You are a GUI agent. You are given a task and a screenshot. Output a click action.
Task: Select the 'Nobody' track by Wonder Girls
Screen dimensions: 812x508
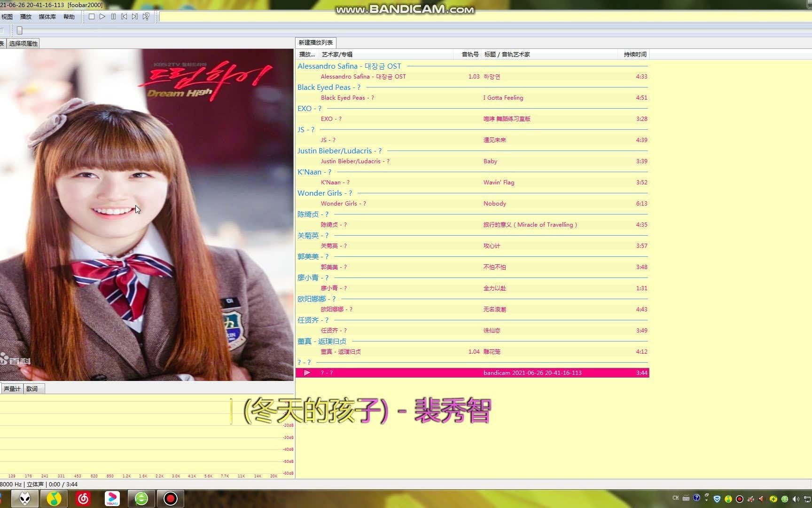(472, 204)
